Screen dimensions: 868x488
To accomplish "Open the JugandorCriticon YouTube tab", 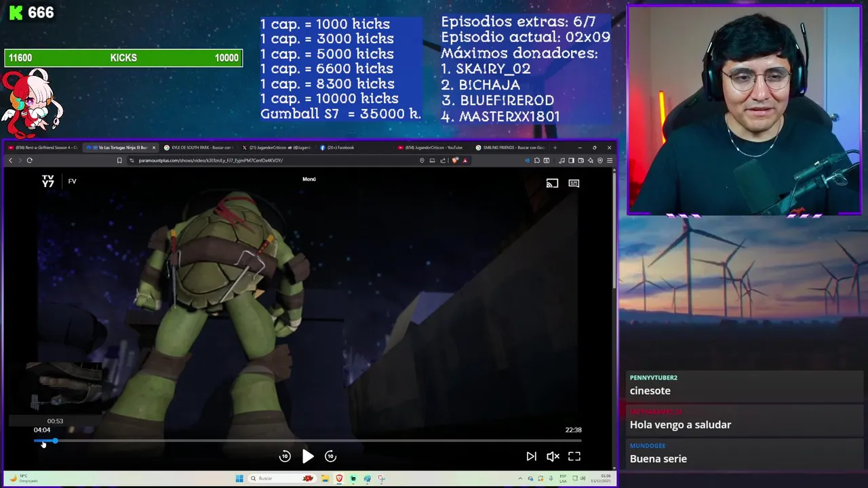I will 431,147.
